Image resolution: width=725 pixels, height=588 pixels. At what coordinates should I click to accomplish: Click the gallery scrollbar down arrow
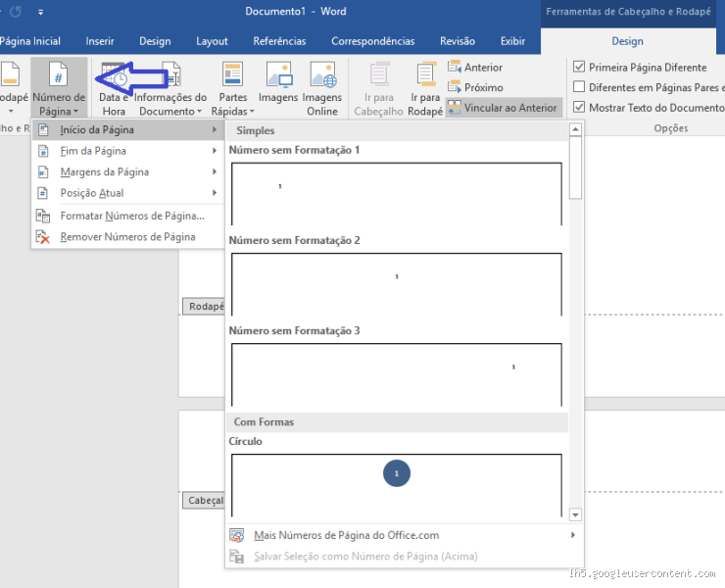point(575,514)
